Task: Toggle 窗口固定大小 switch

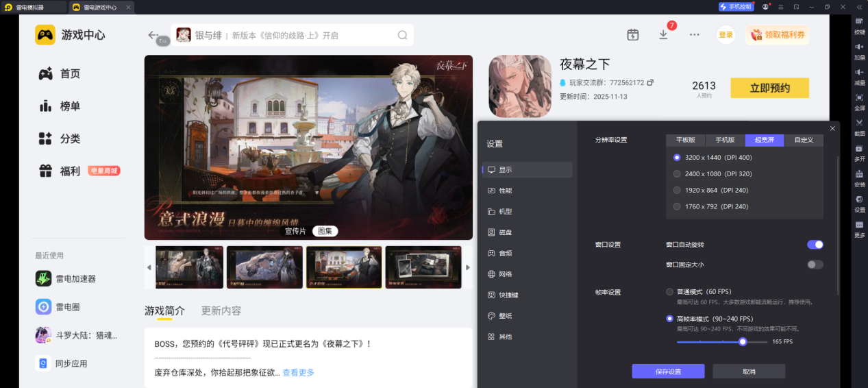Action: (815, 265)
